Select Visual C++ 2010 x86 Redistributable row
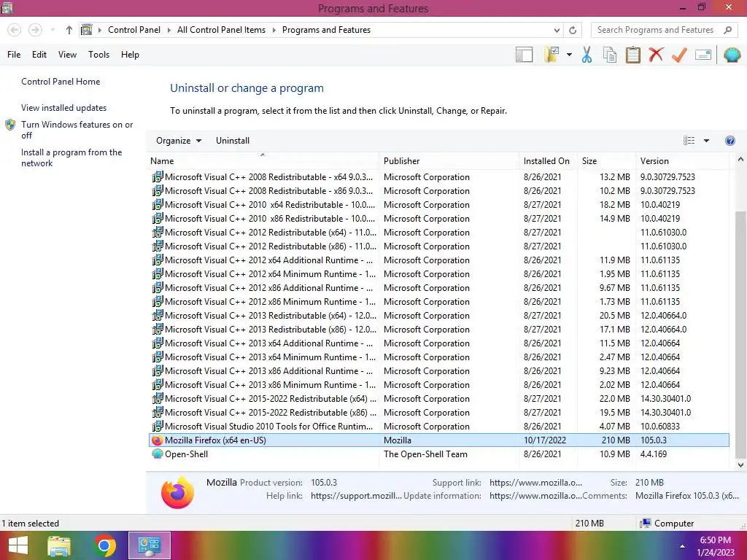Image resolution: width=747 pixels, height=560 pixels. coord(438,219)
